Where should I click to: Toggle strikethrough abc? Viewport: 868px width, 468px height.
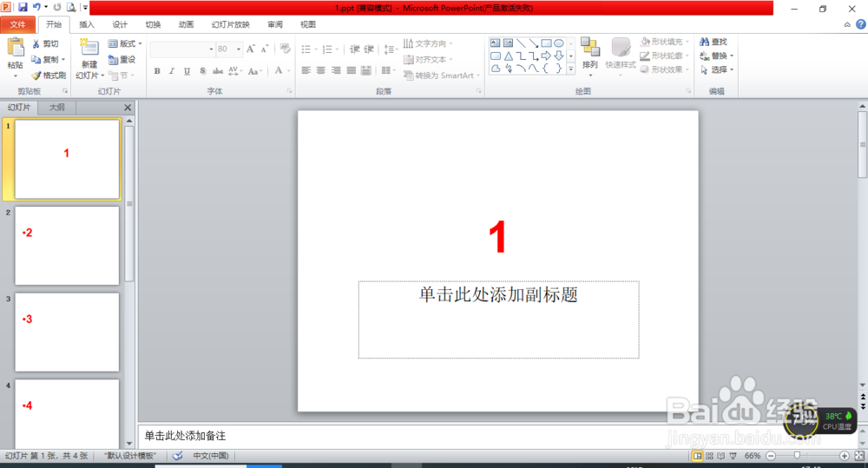pyautogui.click(x=218, y=71)
